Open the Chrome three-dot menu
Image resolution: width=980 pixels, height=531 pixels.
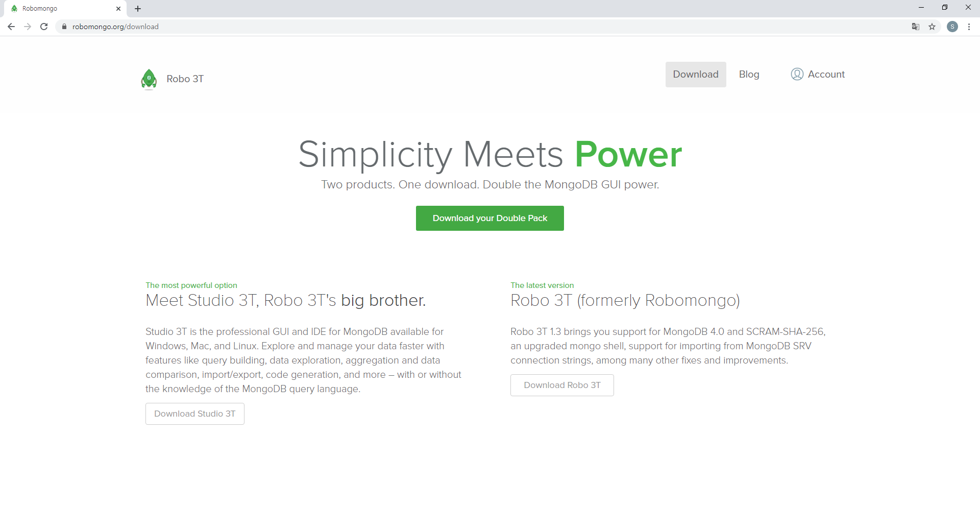coord(969,27)
